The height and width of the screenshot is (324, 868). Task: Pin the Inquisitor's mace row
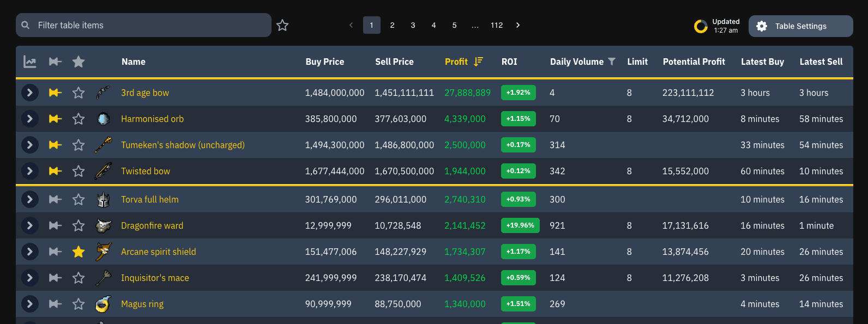55,278
